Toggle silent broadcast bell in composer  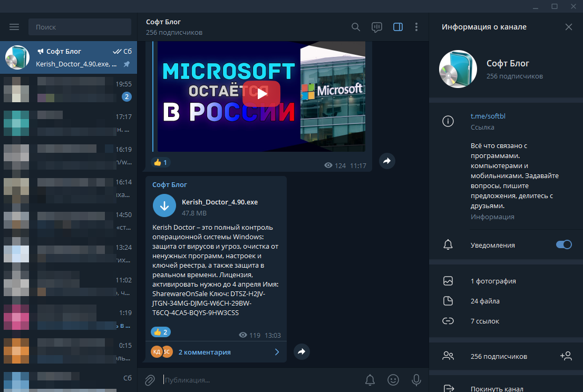(370, 380)
